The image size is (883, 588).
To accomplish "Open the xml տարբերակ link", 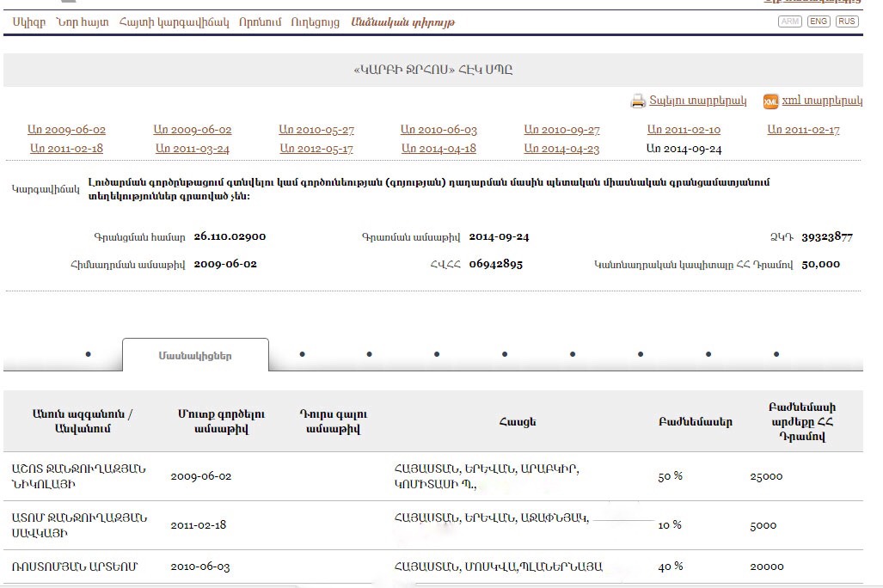I will coord(822,101).
